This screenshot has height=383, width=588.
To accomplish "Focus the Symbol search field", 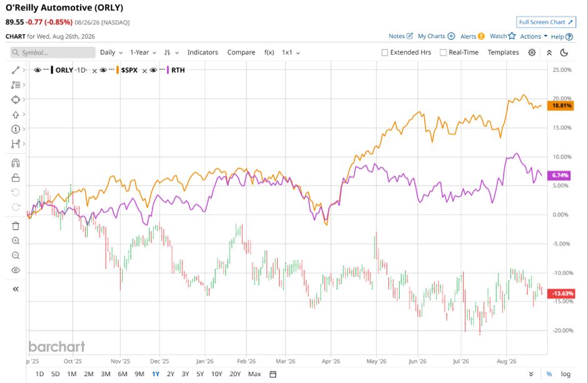I will 53,52.
